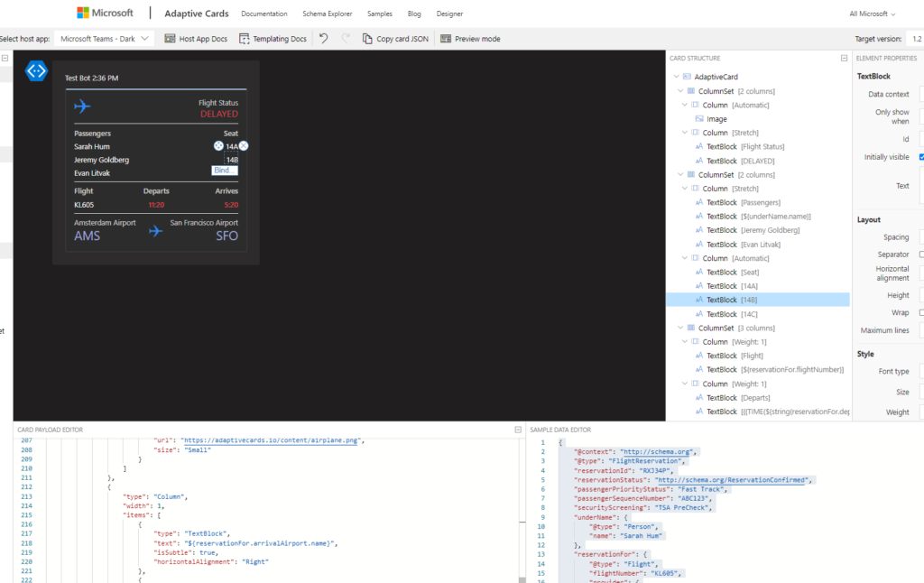Toggle the Initially visible checkbox

tap(921, 157)
